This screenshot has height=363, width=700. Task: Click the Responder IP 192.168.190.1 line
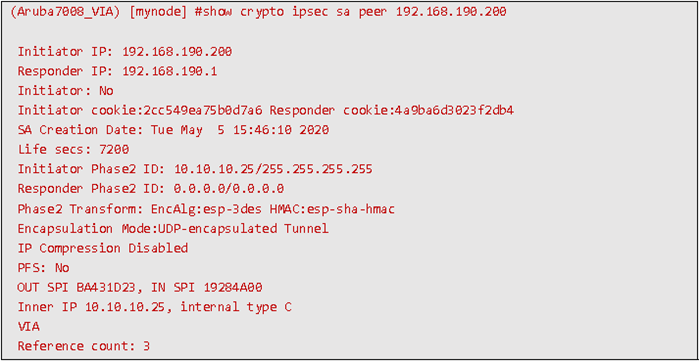(117, 71)
